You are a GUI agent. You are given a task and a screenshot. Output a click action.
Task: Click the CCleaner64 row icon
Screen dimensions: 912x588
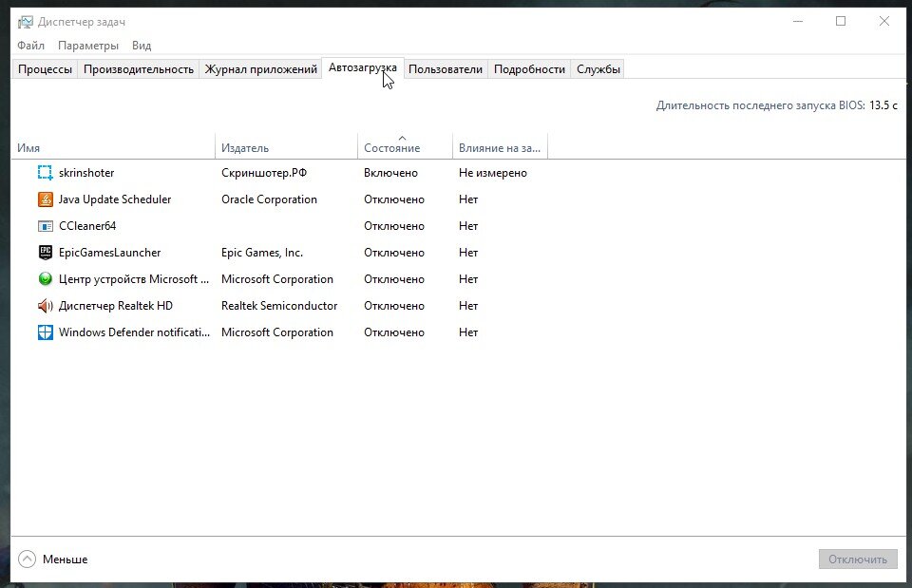click(46, 226)
